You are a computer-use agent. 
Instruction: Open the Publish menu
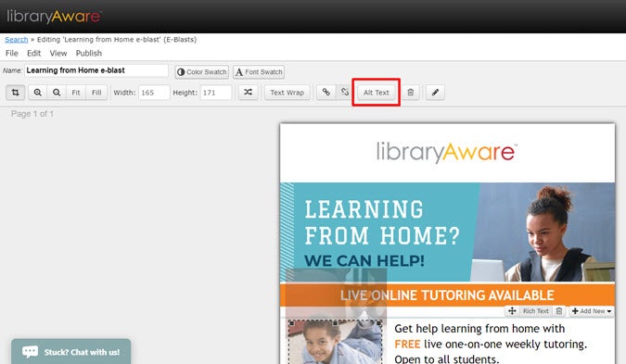tap(89, 53)
